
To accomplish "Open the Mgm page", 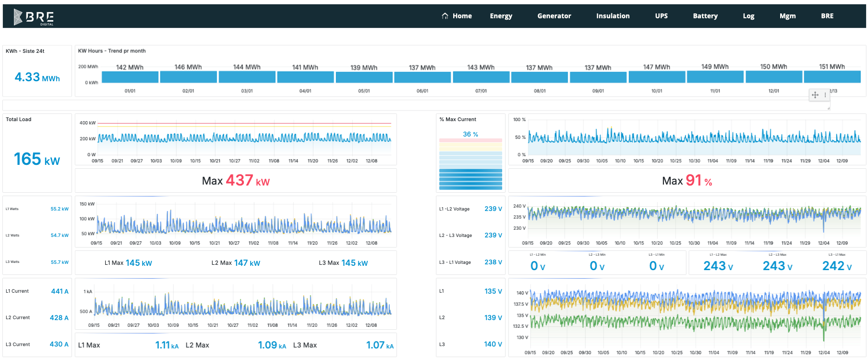I will point(787,16).
